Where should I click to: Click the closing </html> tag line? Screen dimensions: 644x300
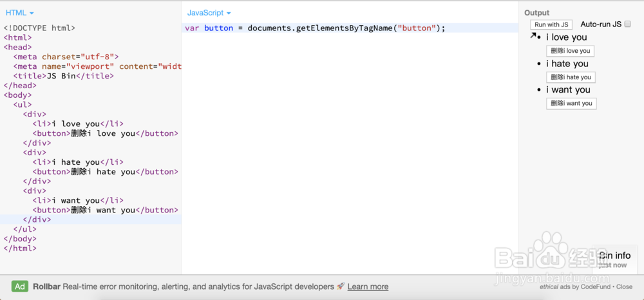tap(20, 248)
